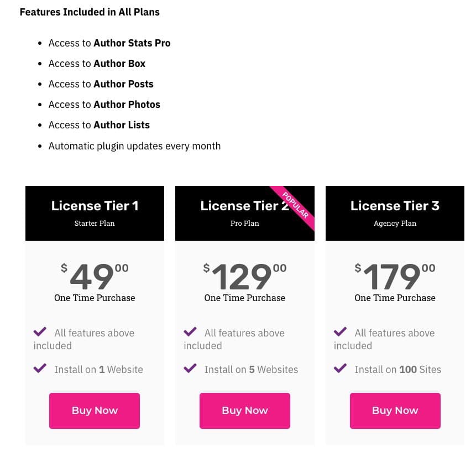The width and height of the screenshot is (476, 456).
Task: Select the License Tier 2 header
Action: pos(245,213)
